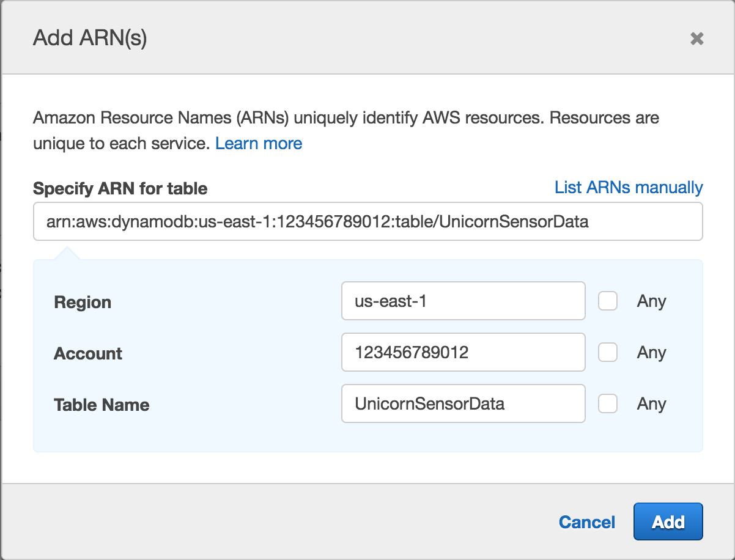
Task: Select the Add ARN(s) dialog title
Action: (x=90, y=39)
